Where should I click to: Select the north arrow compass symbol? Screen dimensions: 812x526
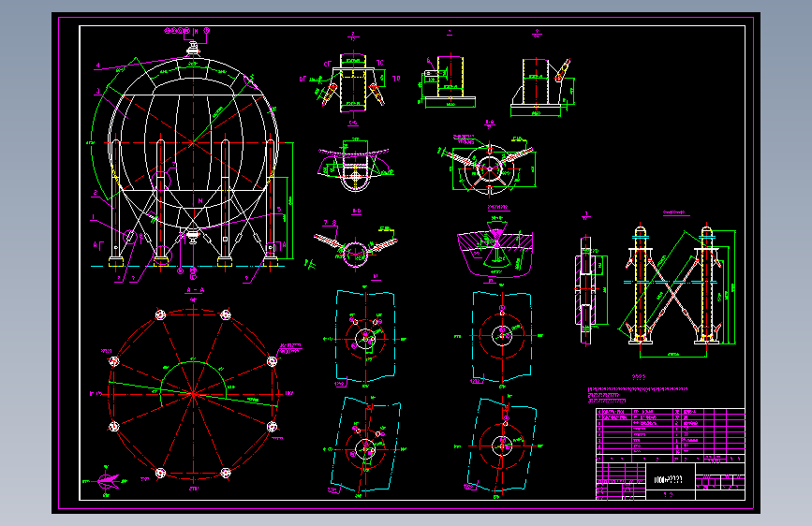(x=107, y=481)
